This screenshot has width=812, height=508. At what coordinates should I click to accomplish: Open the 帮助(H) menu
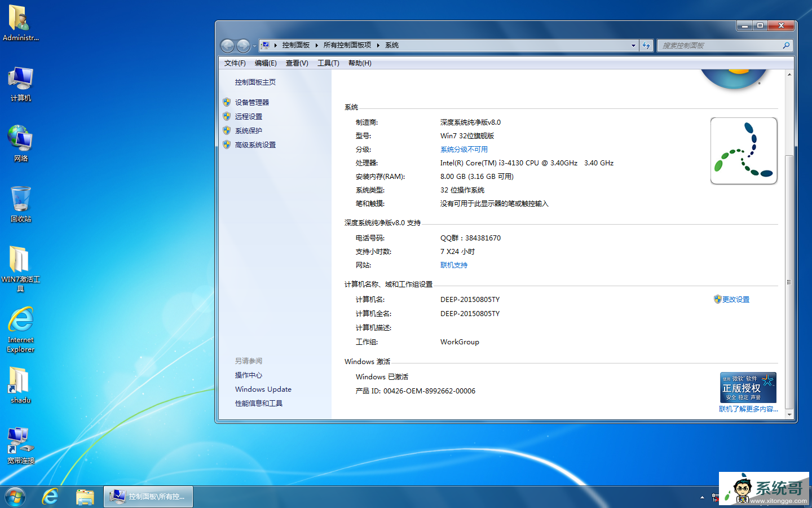pos(360,63)
